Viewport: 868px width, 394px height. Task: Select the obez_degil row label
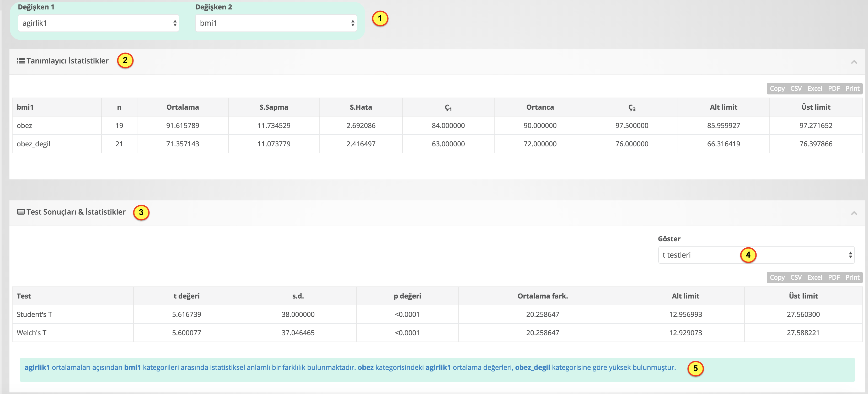(33, 144)
